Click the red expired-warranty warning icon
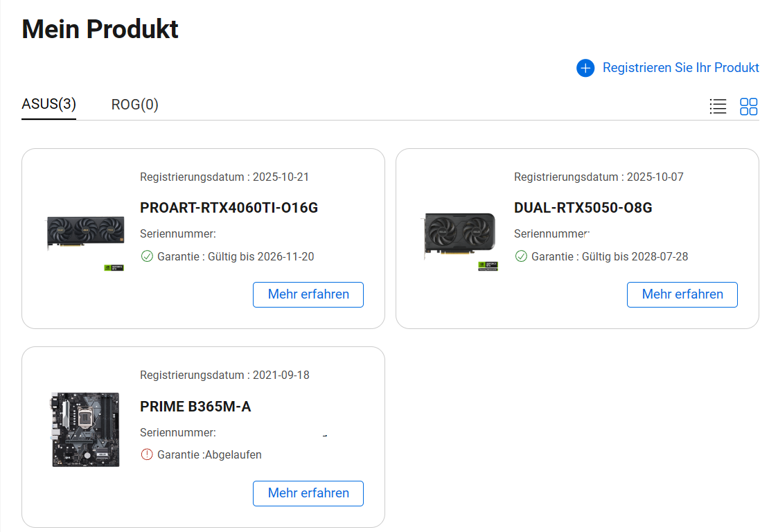 click(147, 455)
